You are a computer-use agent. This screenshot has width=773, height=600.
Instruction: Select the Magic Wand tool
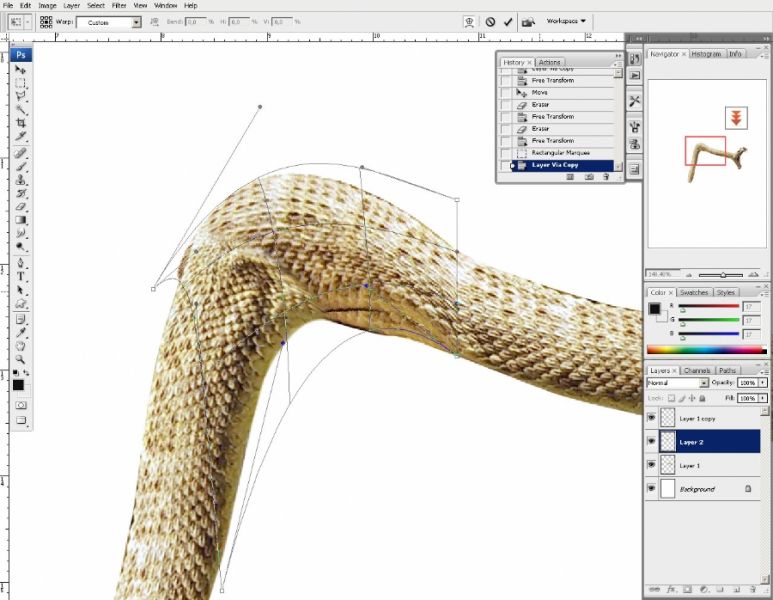tap(20, 109)
